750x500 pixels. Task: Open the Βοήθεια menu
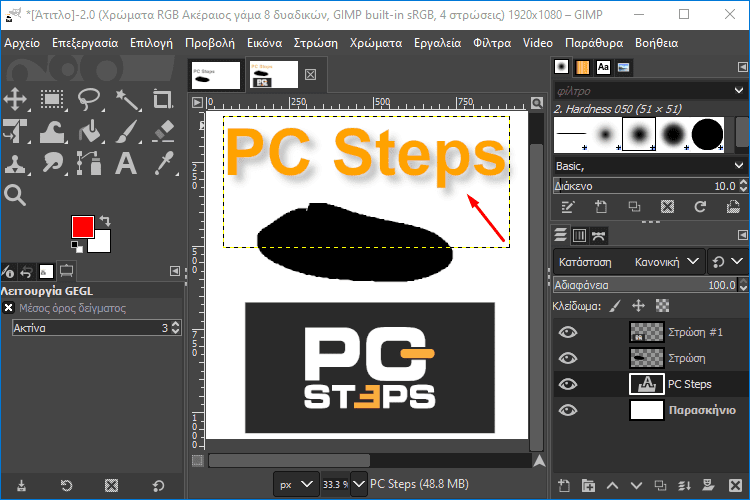pos(656,43)
